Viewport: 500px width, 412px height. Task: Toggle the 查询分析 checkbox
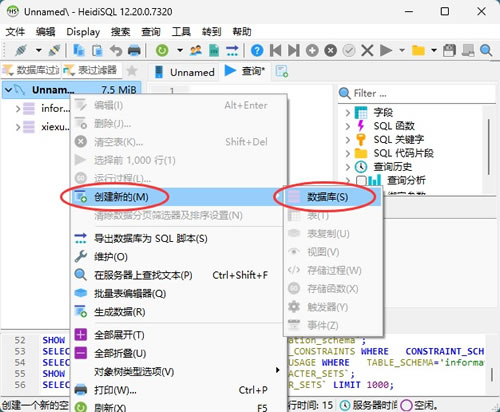pyautogui.click(x=361, y=181)
